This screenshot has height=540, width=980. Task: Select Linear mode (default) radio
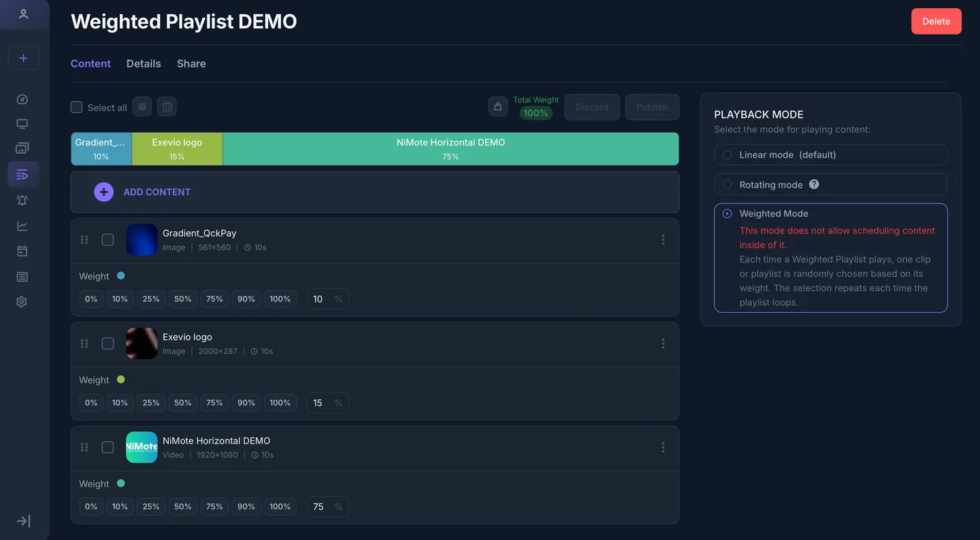pyautogui.click(x=727, y=154)
